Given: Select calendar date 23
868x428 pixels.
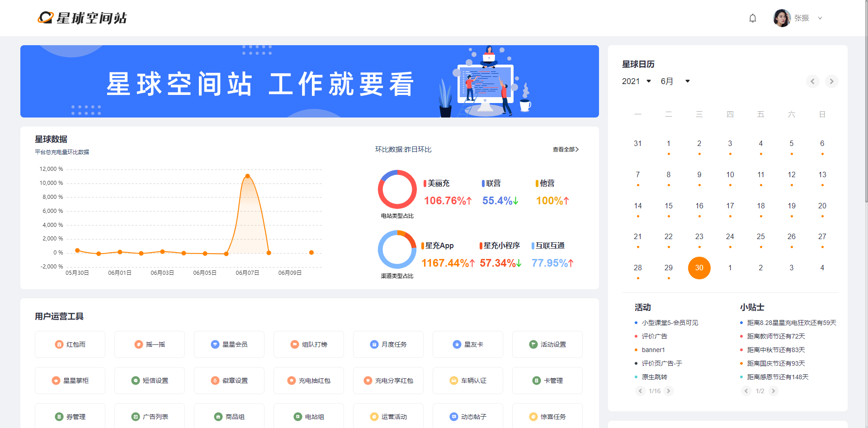Looking at the screenshot, I should coord(699,237).
